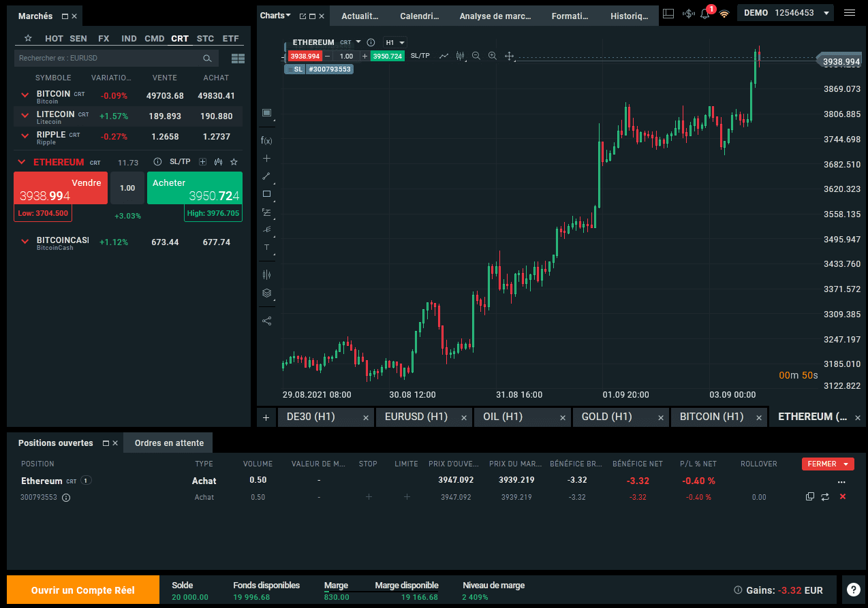This screenshot has height=608, width=868.
Task: Expand the RIPPLE market row
Action: pyautogui.click(x=25, y=137)
